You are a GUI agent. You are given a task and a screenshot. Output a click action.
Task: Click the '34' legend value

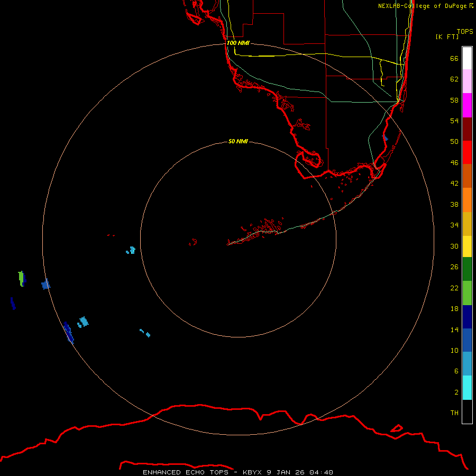coord(454,225)
